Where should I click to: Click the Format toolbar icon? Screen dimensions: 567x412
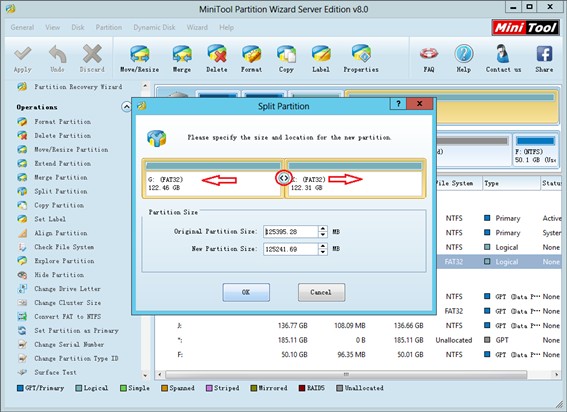251,54
